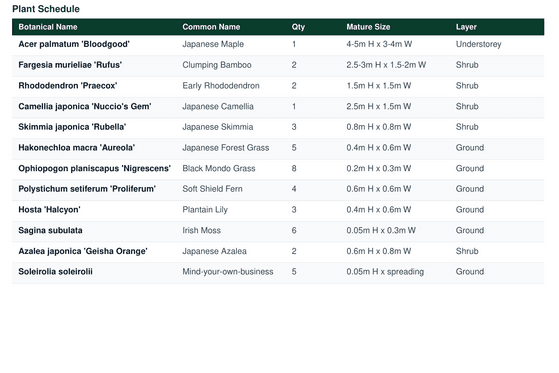This screenshot has height=373, width=559.
Task: Click the Layer column header
Action: [x=466, y=27]
